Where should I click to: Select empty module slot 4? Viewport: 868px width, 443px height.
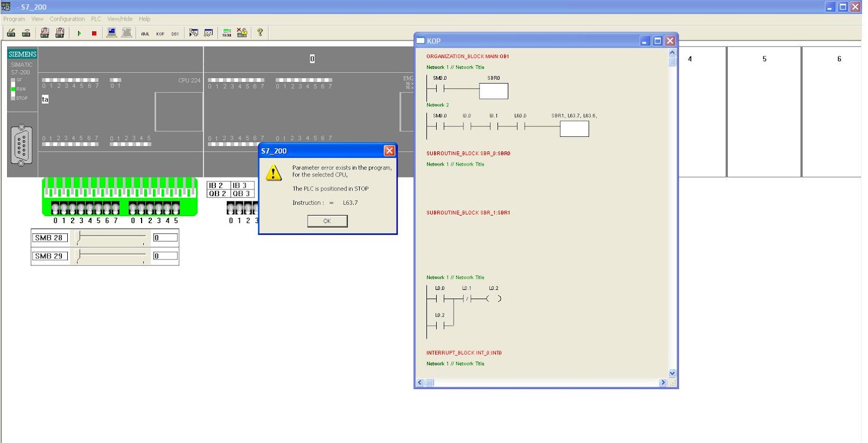[702, 111]
